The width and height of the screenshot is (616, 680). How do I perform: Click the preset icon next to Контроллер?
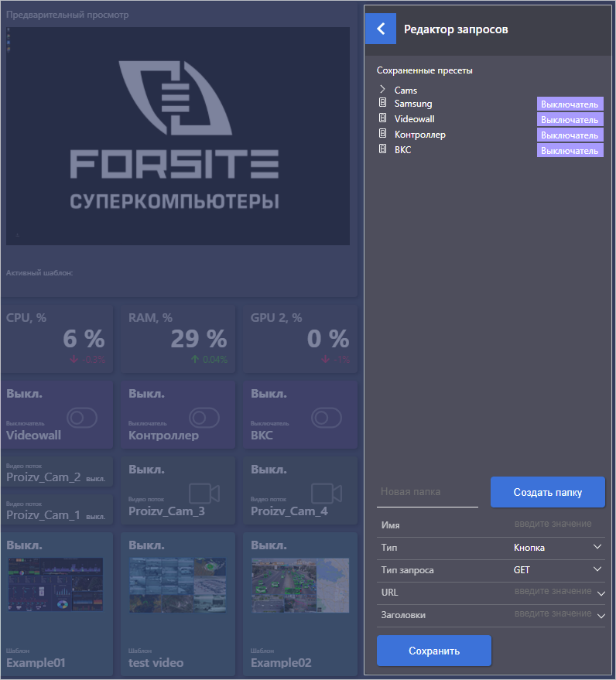[x=382, y=134]
